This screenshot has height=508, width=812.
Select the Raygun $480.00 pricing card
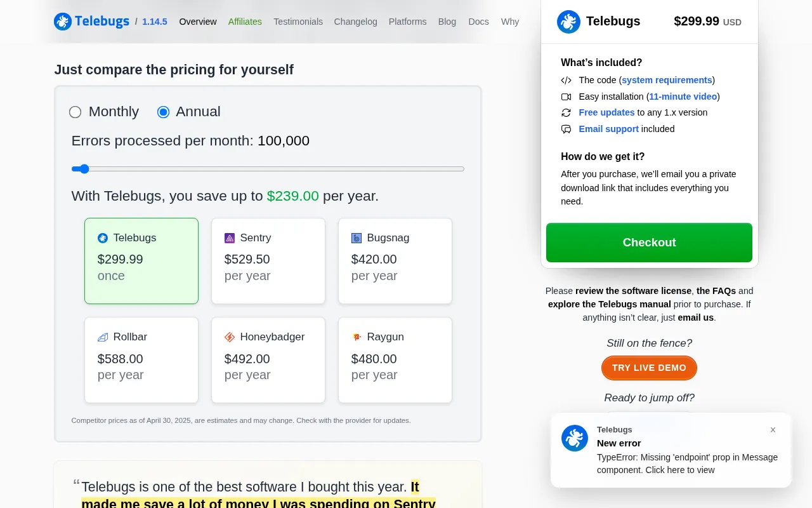pos(395,360)
